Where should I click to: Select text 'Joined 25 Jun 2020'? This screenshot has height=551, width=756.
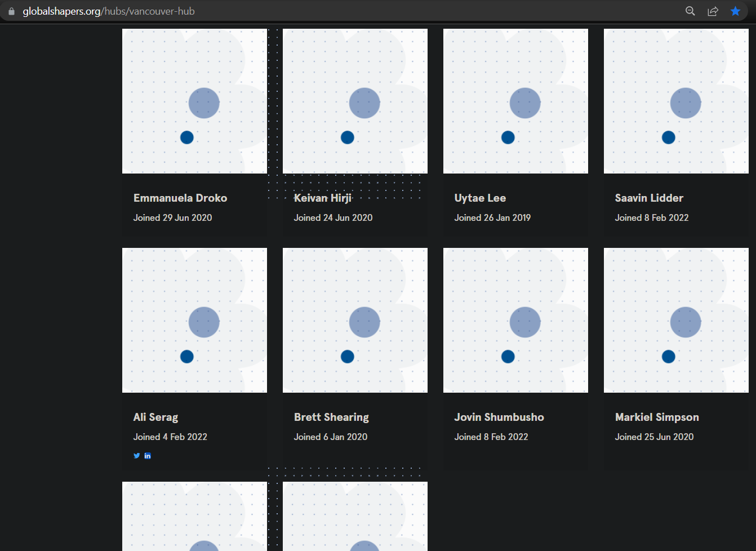coord(654,437)
